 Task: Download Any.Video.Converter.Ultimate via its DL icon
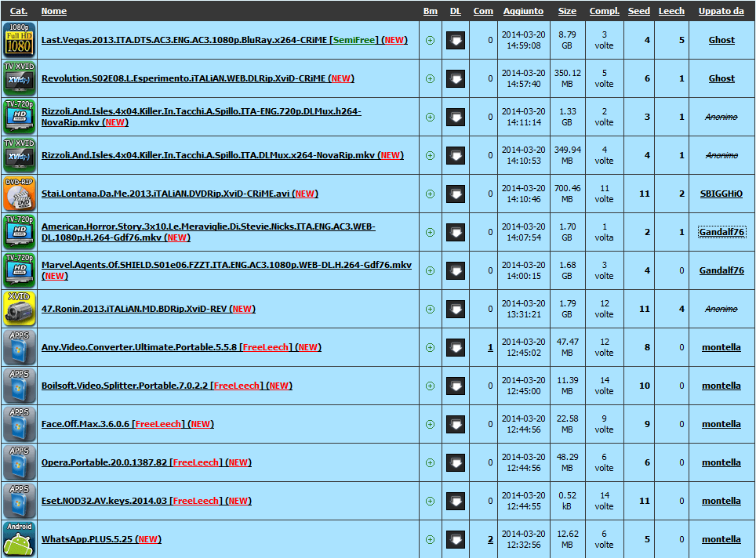455,347
